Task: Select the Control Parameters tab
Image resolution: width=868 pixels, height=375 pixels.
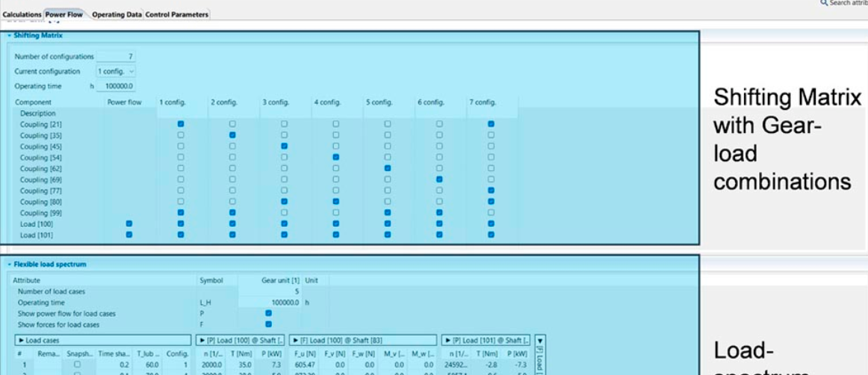Action: click(x=177, y=14)
